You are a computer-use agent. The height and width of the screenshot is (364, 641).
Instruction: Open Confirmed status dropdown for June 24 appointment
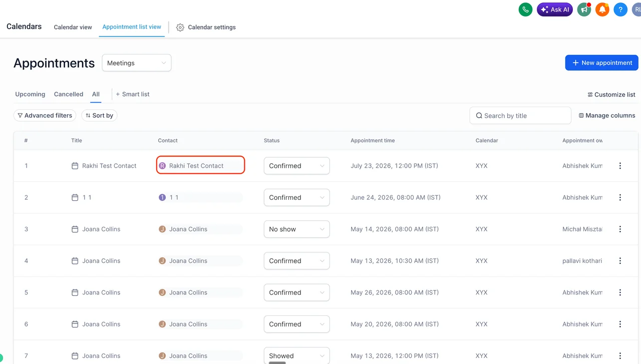point(296,197)
